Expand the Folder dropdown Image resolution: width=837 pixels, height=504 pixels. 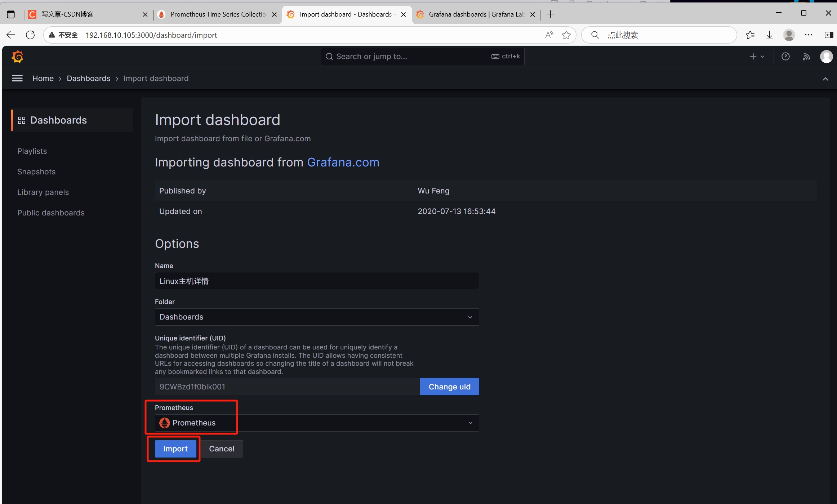coord(317,317)
